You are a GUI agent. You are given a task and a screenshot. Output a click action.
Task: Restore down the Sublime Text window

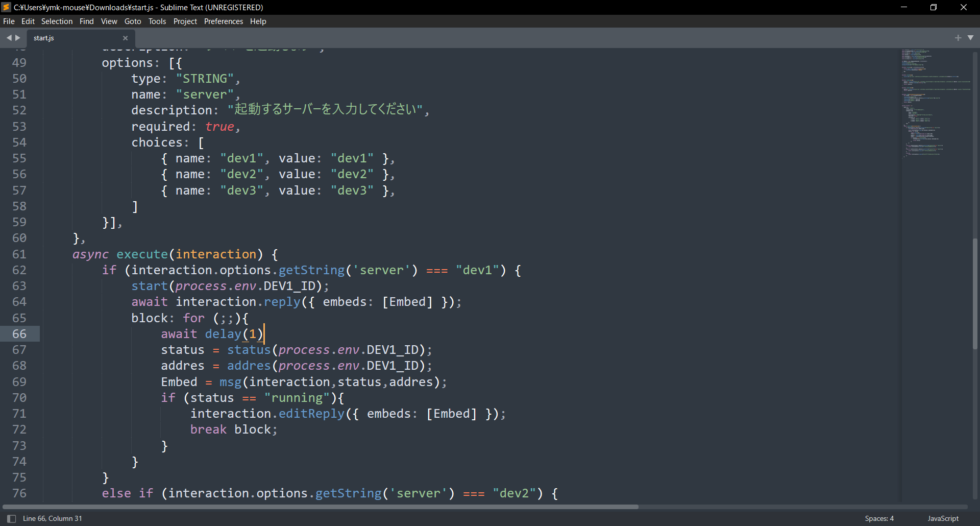(x=934, y=7)
